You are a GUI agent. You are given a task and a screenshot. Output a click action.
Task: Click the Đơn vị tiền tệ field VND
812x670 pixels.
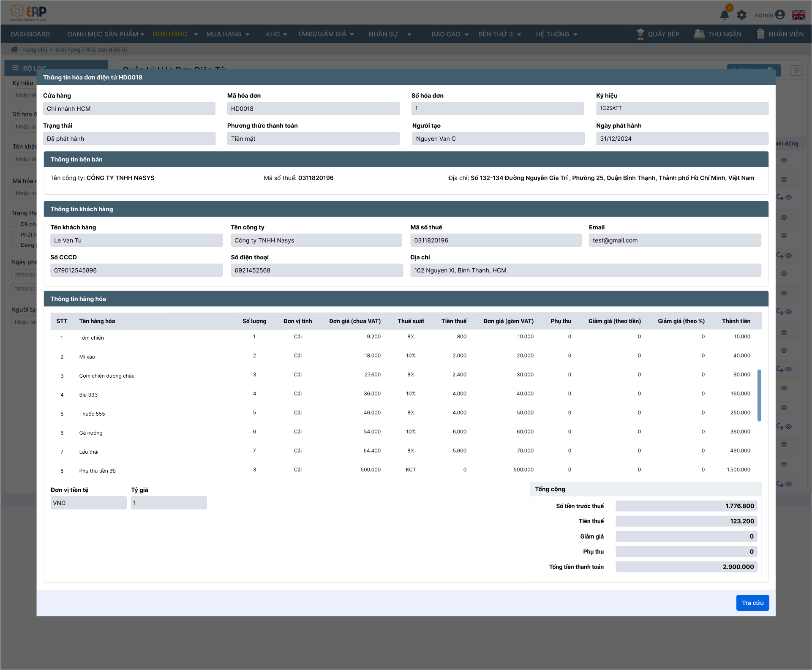(x=88, y=503)
